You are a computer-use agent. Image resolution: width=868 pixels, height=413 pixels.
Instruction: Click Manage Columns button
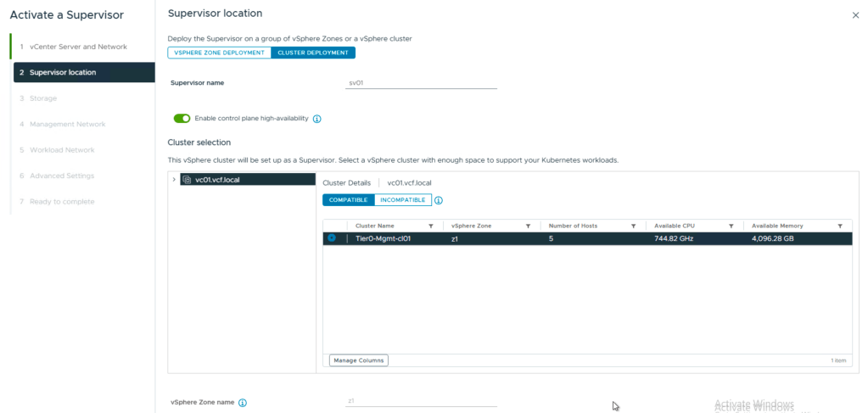(358, 360)
